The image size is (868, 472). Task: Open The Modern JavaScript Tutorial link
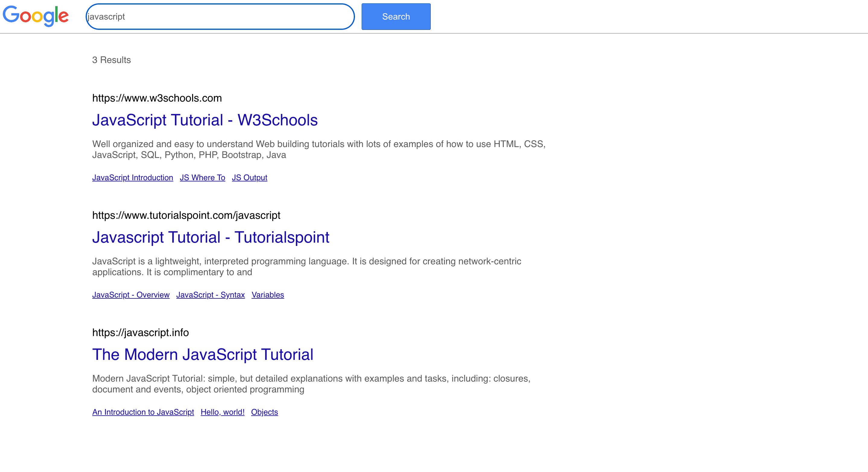click(203, 354)
